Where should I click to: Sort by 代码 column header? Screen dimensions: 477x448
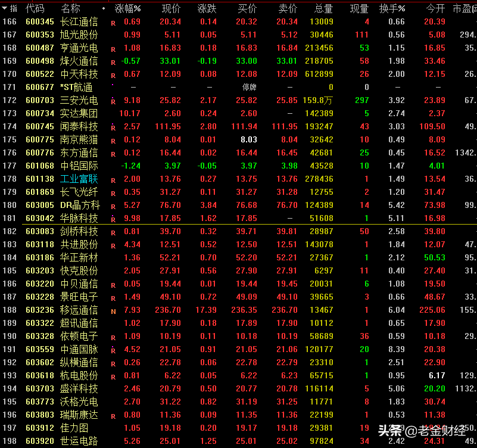tap(35, 8)
